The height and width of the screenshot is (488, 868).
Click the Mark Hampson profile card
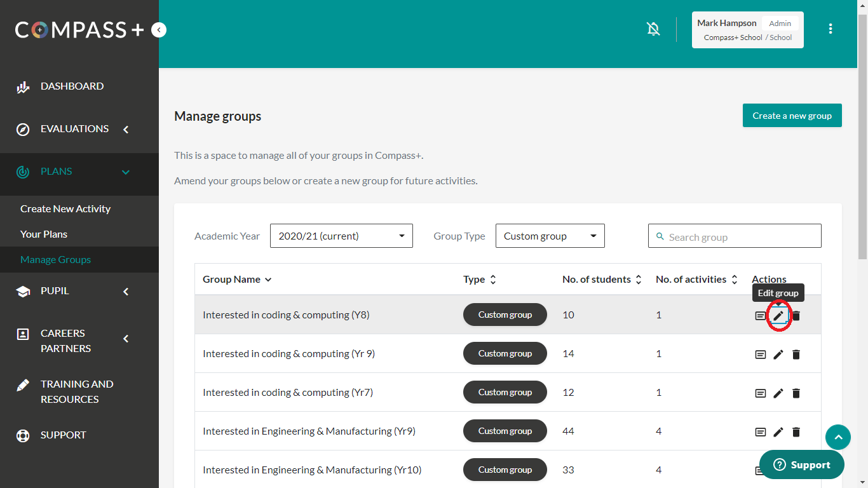pyautogui.click(x=748, y=30)
